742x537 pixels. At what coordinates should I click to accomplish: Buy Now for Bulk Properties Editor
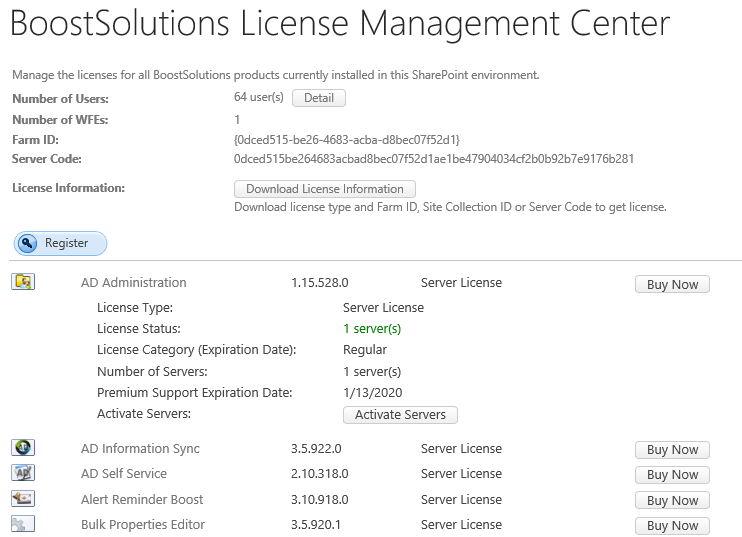point(672,526)
